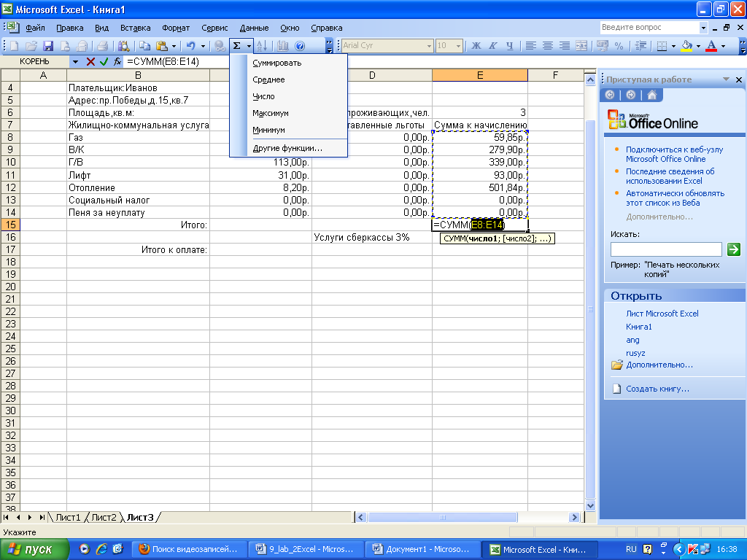Click Merge and Center icon
The image size is (747, 560).
coord(581,46)
